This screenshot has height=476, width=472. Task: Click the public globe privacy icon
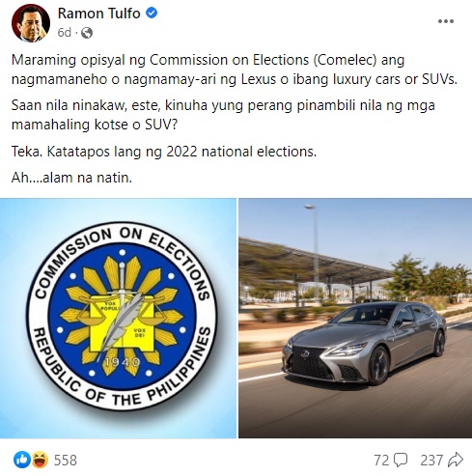87,33
